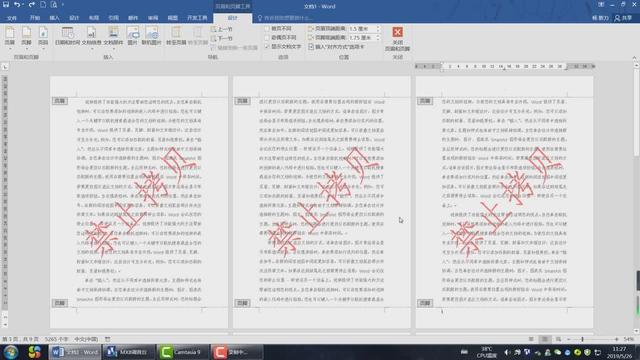The width and height of the screenshot is (640, 360).
Task: Click the word count in status bar
Action: click(57, 339)
